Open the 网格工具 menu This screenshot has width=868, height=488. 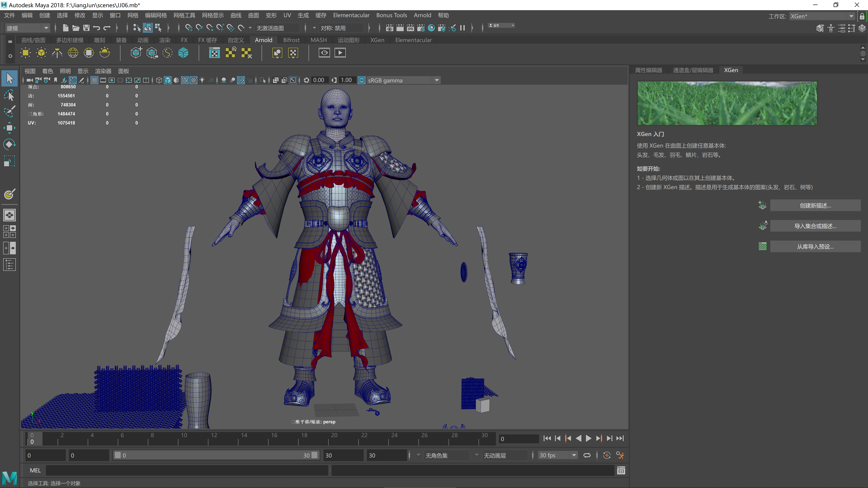[x=184, y=15]
